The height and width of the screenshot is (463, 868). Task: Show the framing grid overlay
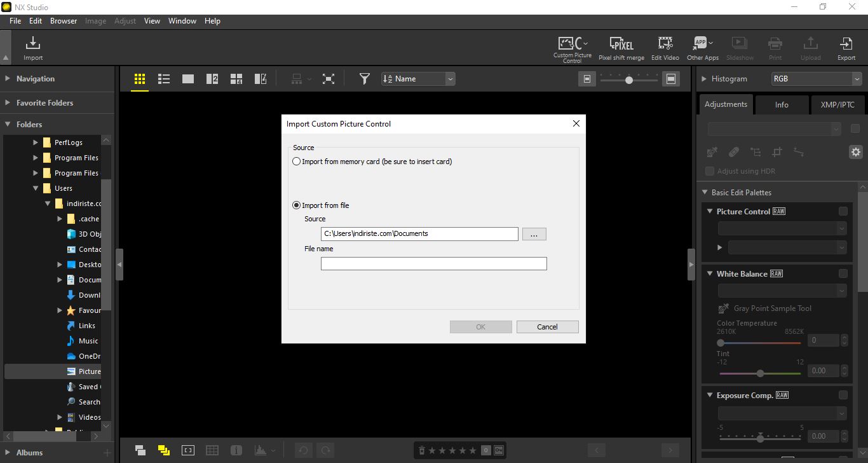pos(212,450)
